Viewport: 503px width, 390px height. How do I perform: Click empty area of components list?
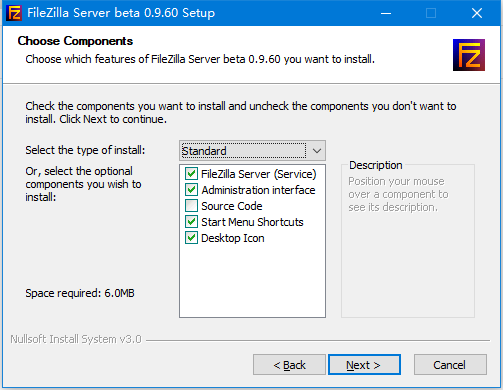pyautogui.click(x=252, y=280)
